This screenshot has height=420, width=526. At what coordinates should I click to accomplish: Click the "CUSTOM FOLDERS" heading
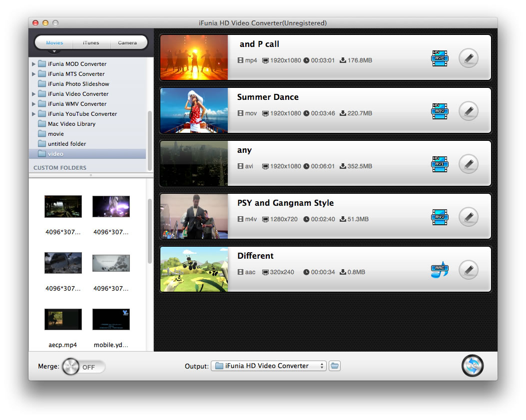(60, 168)
